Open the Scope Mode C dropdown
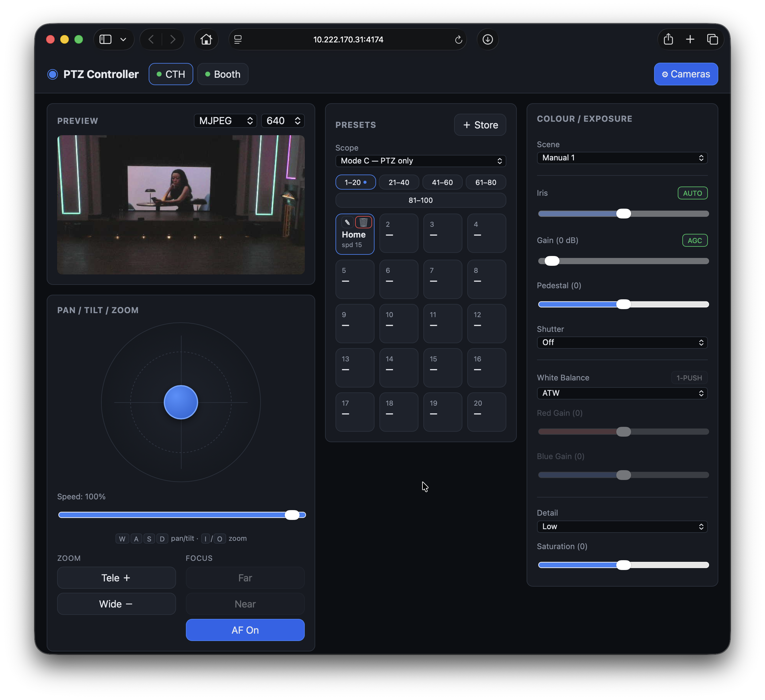 [421, 161]
